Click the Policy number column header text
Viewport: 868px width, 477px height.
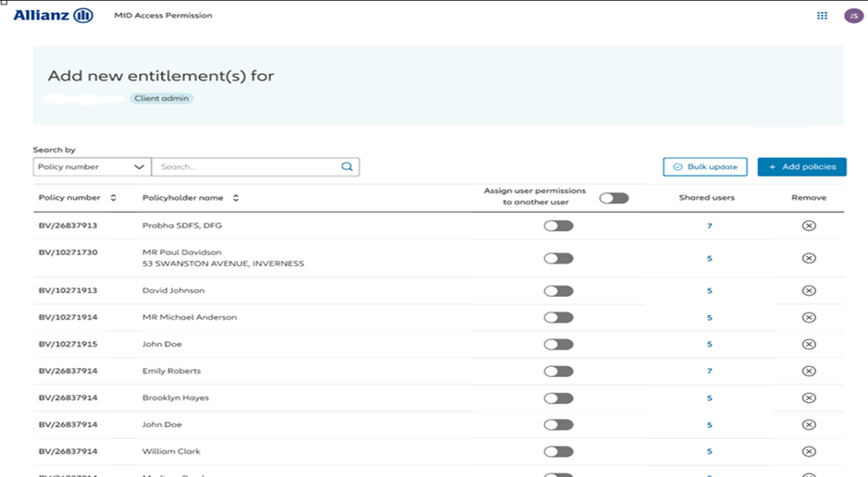(x=69, y=197)
